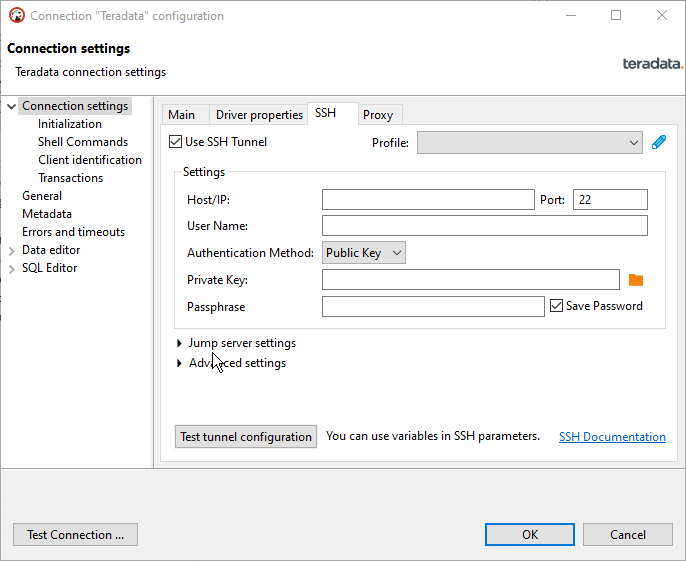Select Client identification tree item
The width and height of the screenshot is (686, 561).
(x=90, y=160)
